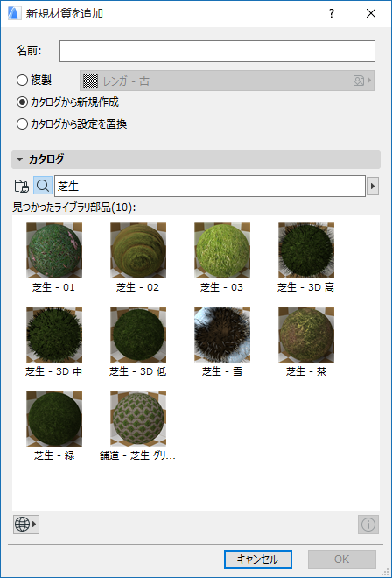The image size is (392, 578).
Task: Pick the 芝生 - 雪 snow grass material
Action: click(x=222, y=335)
